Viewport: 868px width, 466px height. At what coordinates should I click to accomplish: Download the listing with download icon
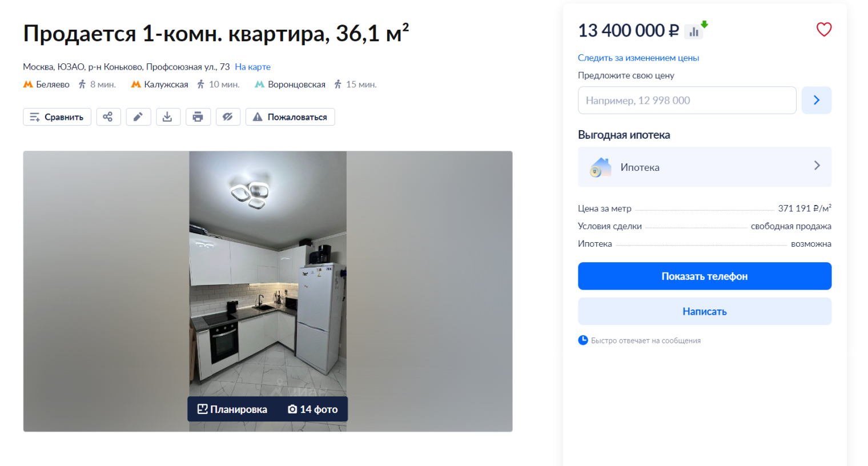click(x=168, y=117)
